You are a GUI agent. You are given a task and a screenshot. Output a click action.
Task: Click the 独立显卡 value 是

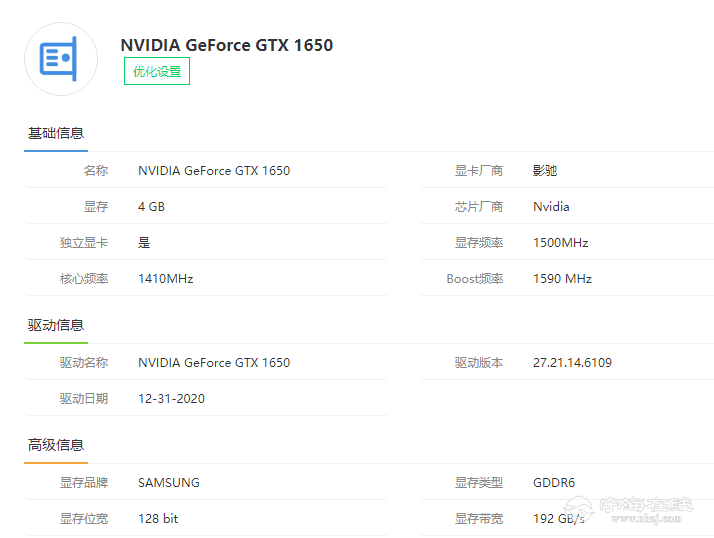[x=144, y=243]
